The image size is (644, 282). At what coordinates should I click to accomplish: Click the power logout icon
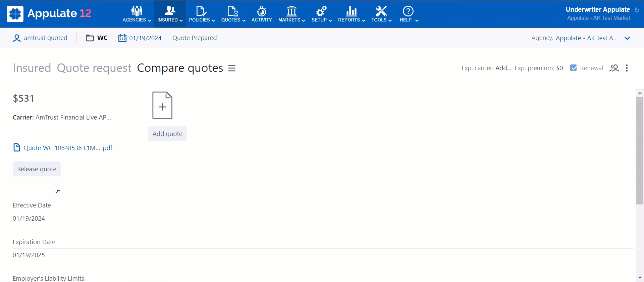637,10
